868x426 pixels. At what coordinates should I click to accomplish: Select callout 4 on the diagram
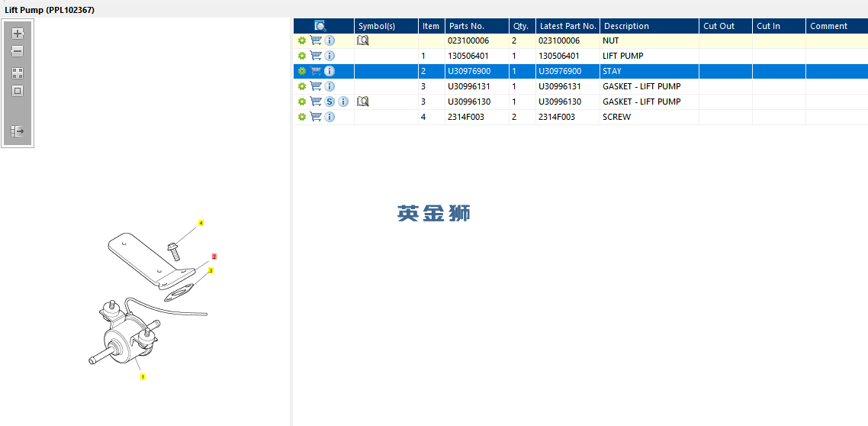(x=201, y=223)
